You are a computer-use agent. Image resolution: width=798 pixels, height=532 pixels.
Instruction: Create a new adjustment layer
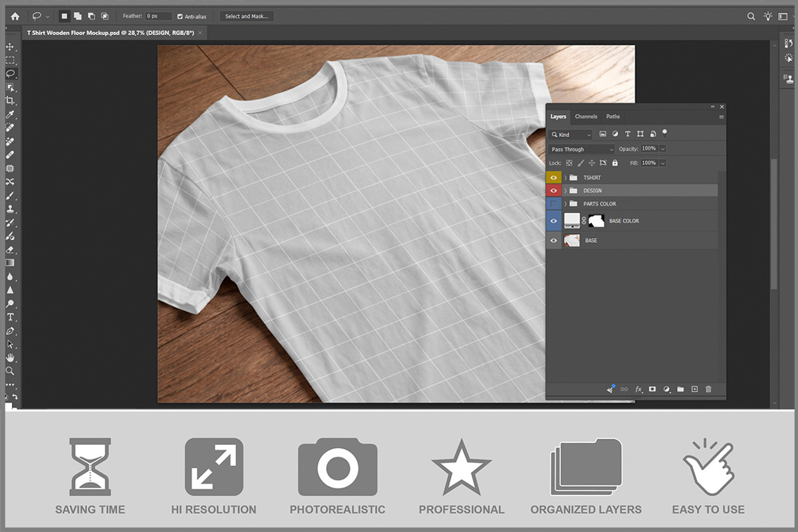point(666,389)
